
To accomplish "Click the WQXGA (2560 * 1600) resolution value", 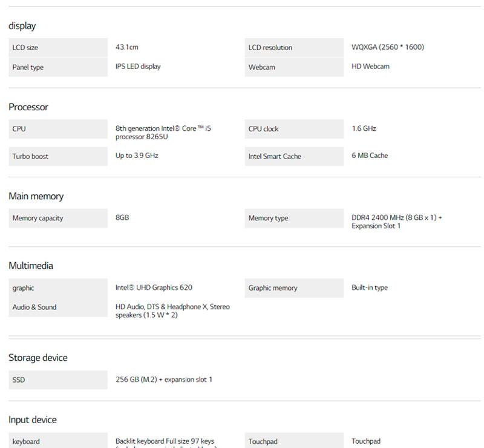I will click(x=387, y=47).
